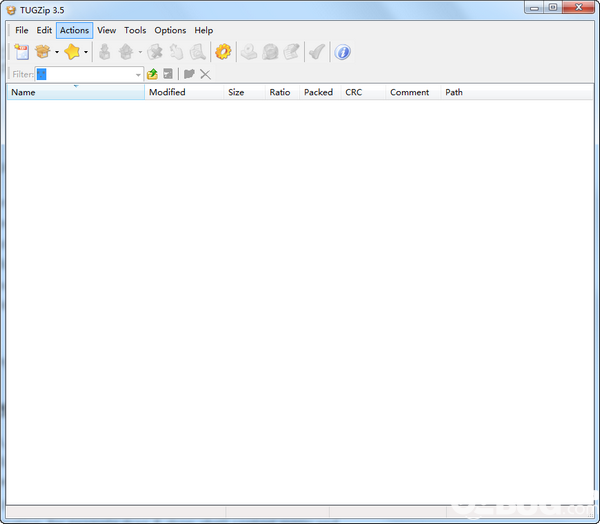The width and height of the screenshot is (600, 524).
Task: Expand the Open archive dropdown arrow
Action: pos(57,52)
